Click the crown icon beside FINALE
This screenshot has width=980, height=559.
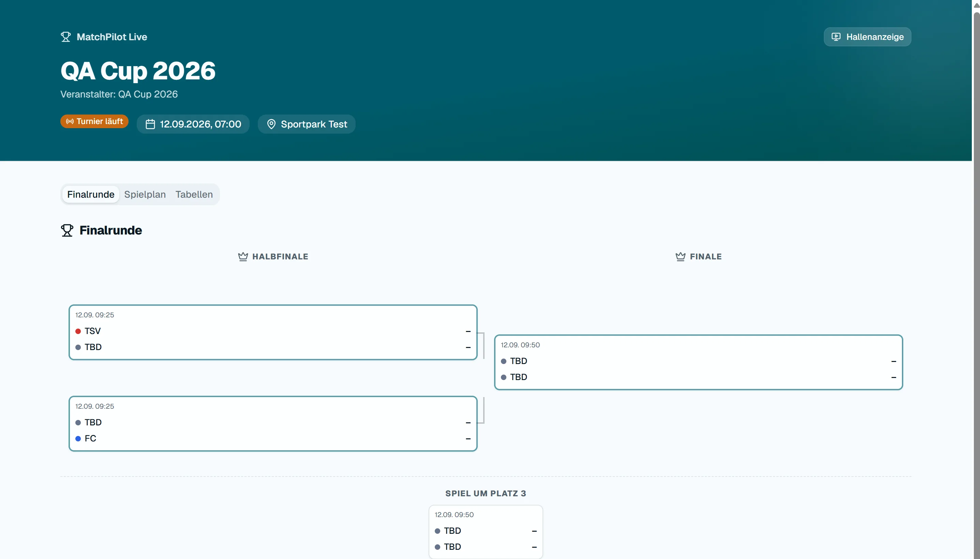(x=680, y=256)
